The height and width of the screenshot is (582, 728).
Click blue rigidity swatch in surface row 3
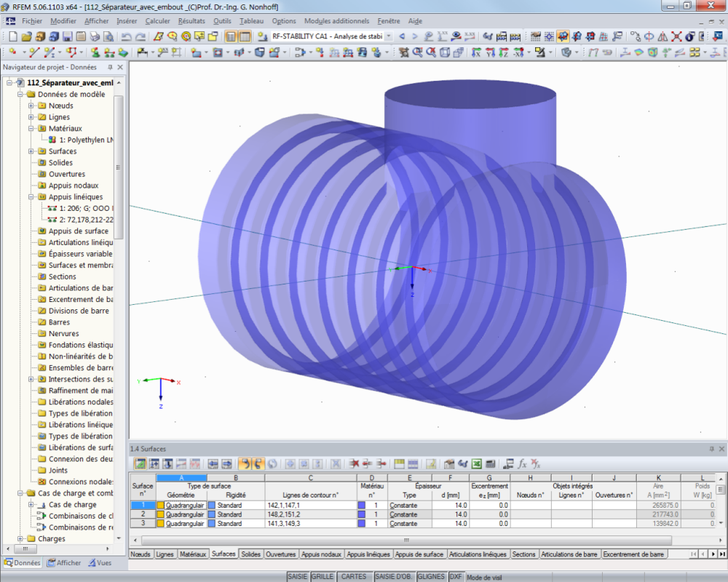pyautogui.click(x=211, y=524)
